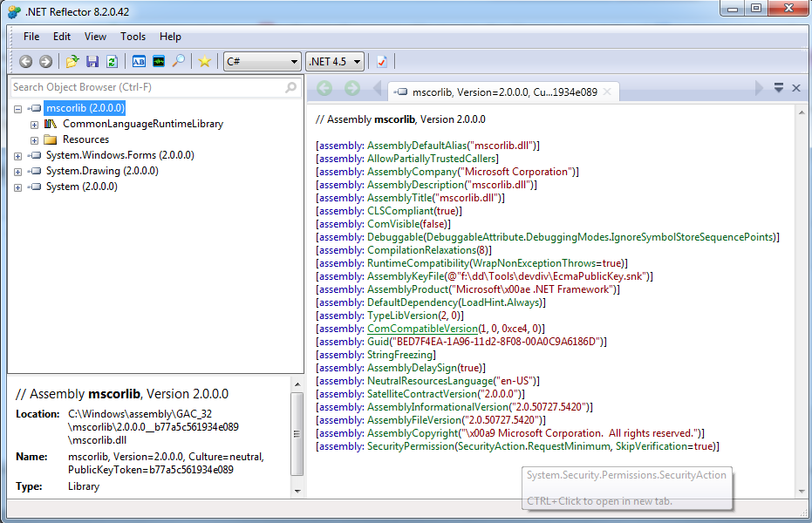Click the blue 'AB' toolbar icon
The image size is (812, 523).
click(x=139, y=62)
